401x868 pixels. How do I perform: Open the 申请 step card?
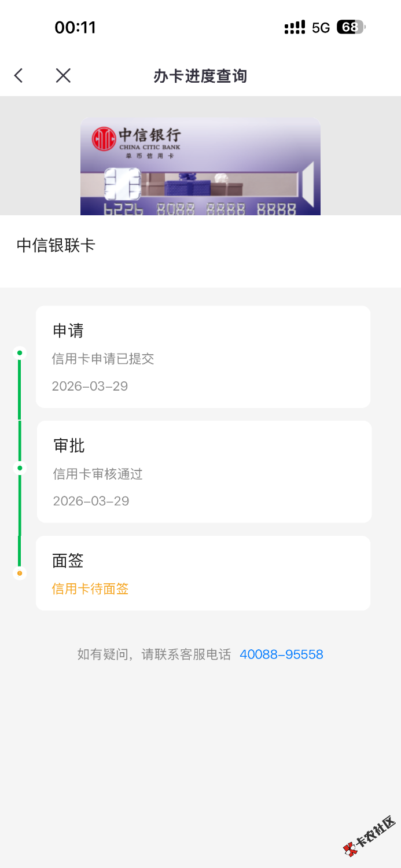pos(203,357)
